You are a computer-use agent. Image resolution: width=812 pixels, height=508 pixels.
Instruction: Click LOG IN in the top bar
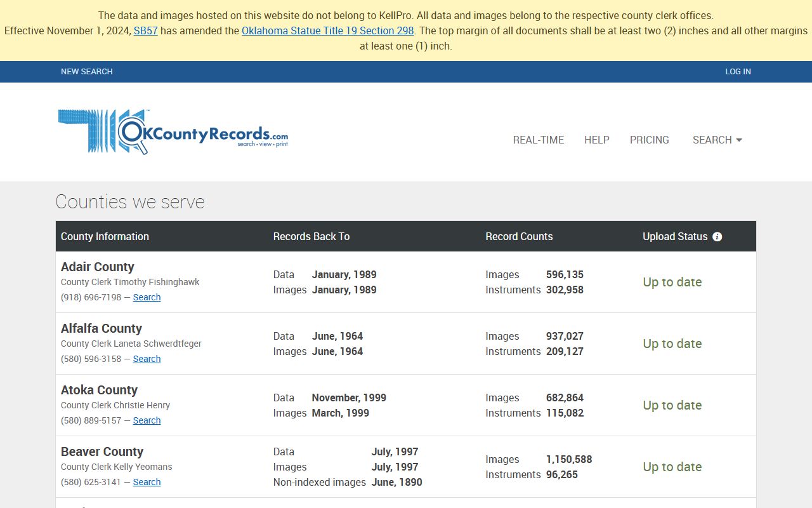click(738, 72)
